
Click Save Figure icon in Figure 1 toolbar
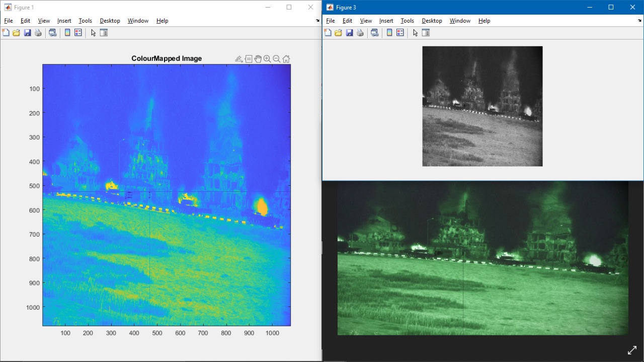27,33
